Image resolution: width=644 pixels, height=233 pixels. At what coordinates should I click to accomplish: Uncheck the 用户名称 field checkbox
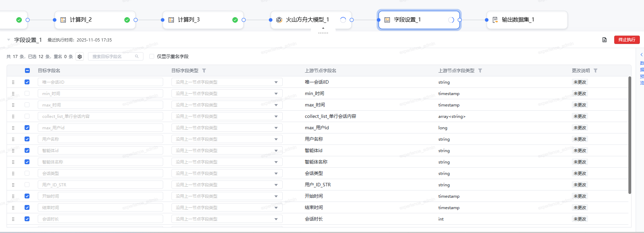27,139
